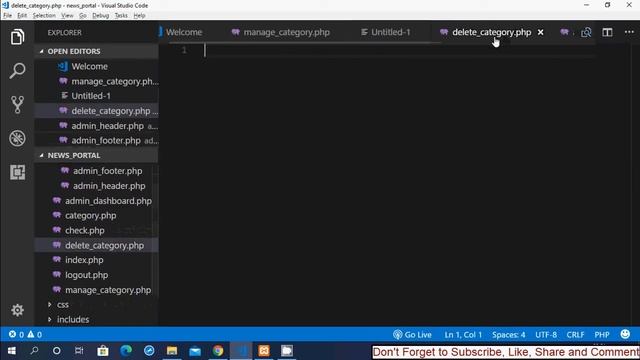Open manage_category.php in NEWS_PORTAL tree
The height and width of the screenshot is (360, 640).
click(x=108, y=290)
